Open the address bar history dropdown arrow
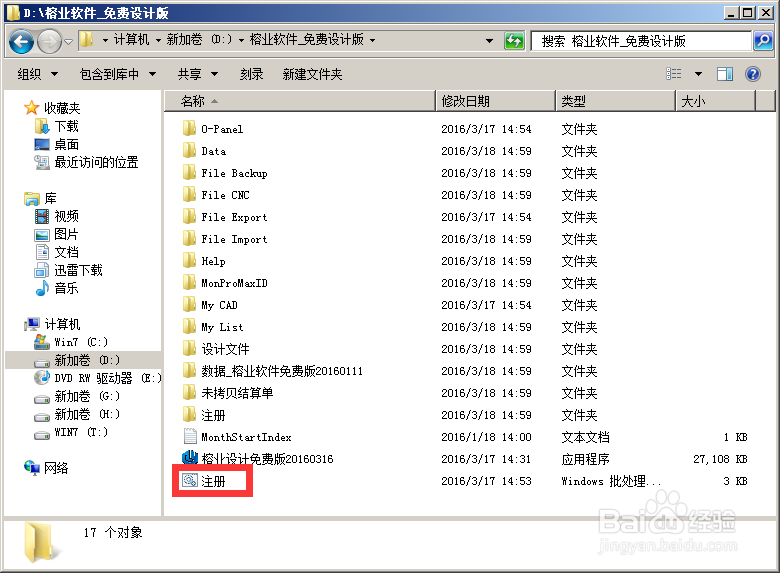Screen dimensions: 780x573 coord(489,41)
